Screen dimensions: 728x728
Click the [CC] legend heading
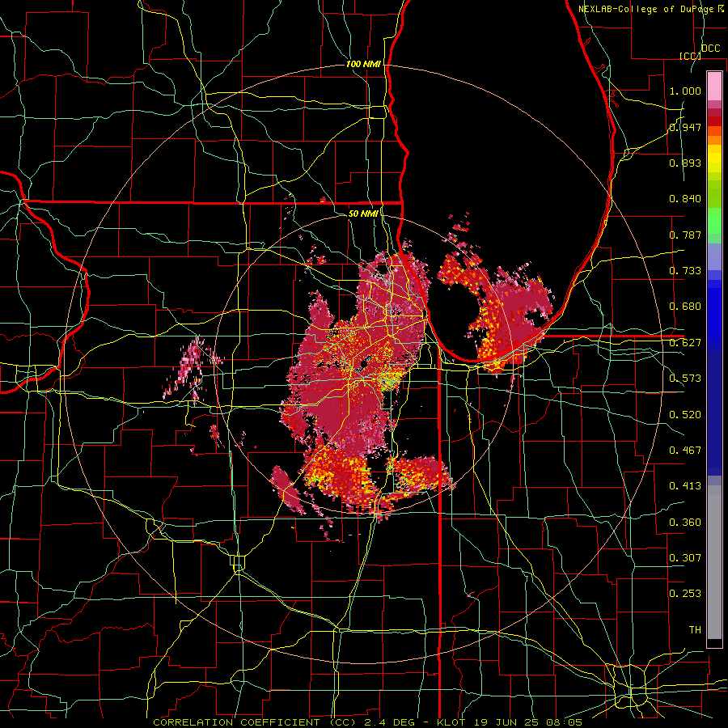(690, 56)
